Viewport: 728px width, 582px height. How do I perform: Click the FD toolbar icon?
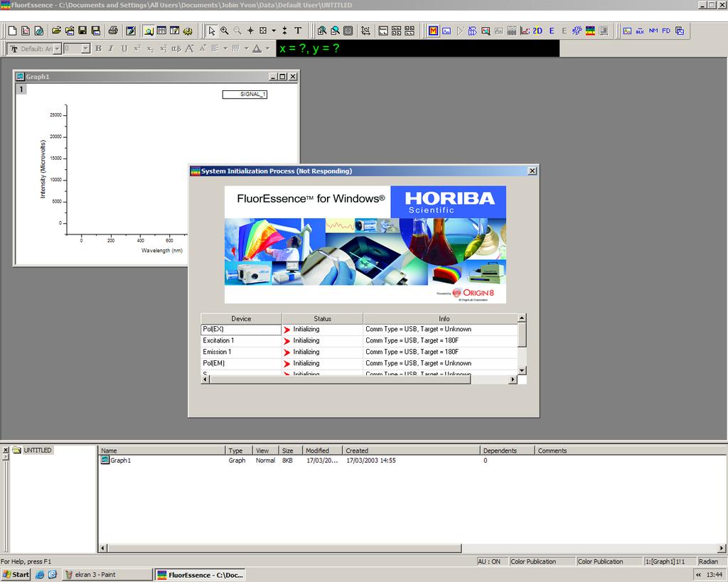(x=666, y=31)
